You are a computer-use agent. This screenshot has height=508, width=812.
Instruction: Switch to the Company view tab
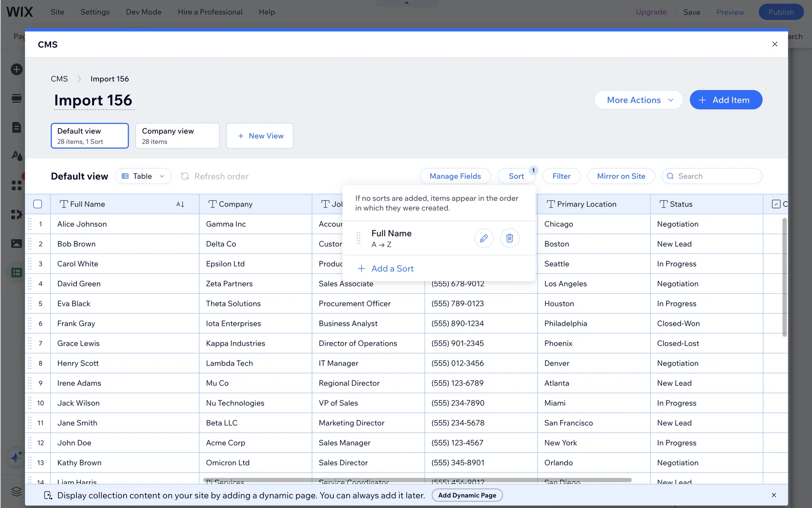[x=177, y=136]
